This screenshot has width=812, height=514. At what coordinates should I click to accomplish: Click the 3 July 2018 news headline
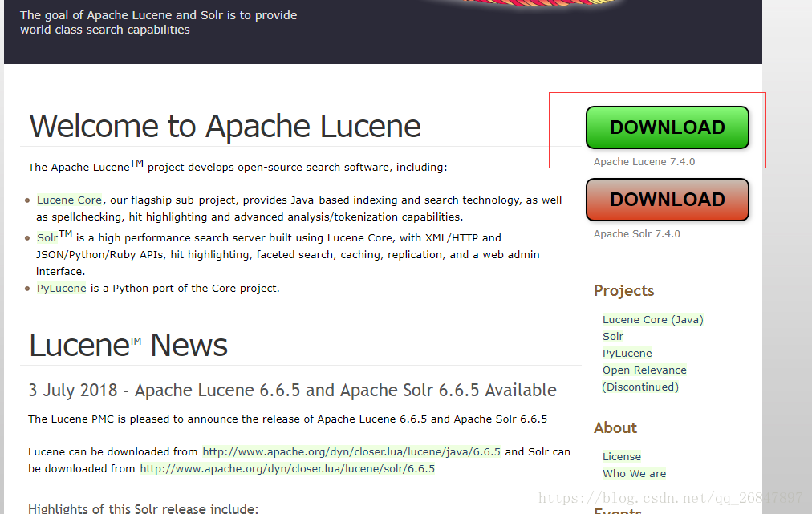pyautogui.click(x=292, y=390)
